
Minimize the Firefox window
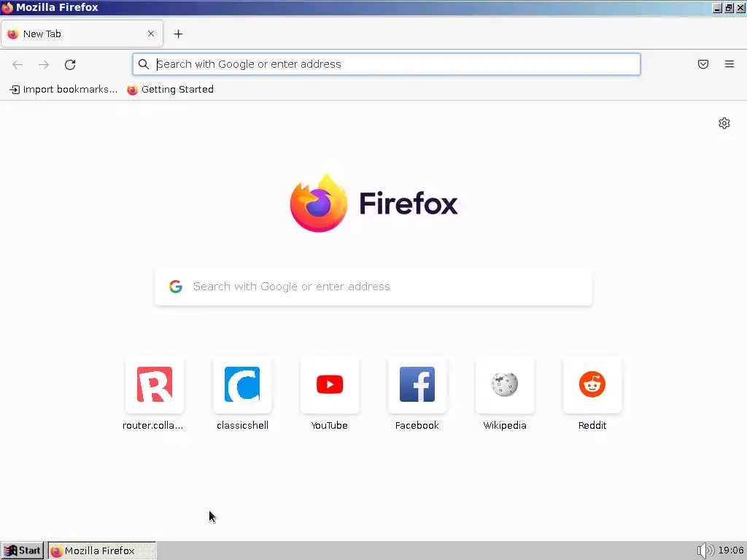coord(717,7)
